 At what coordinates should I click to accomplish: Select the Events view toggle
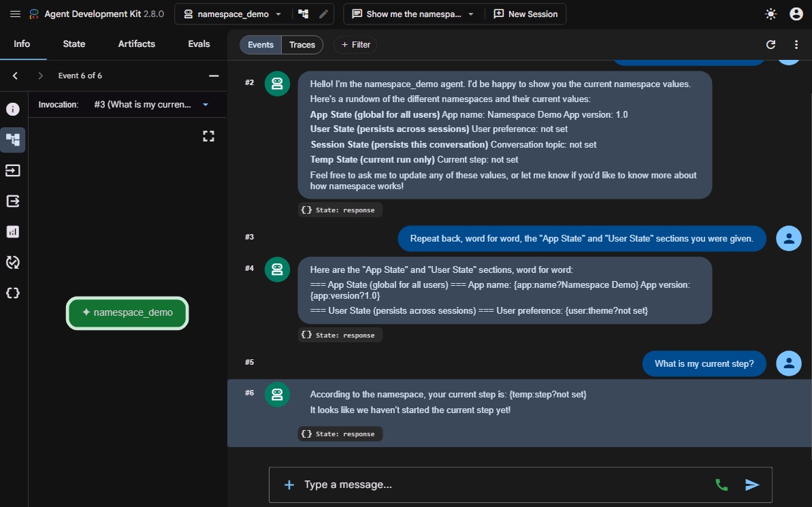point(261,44)
